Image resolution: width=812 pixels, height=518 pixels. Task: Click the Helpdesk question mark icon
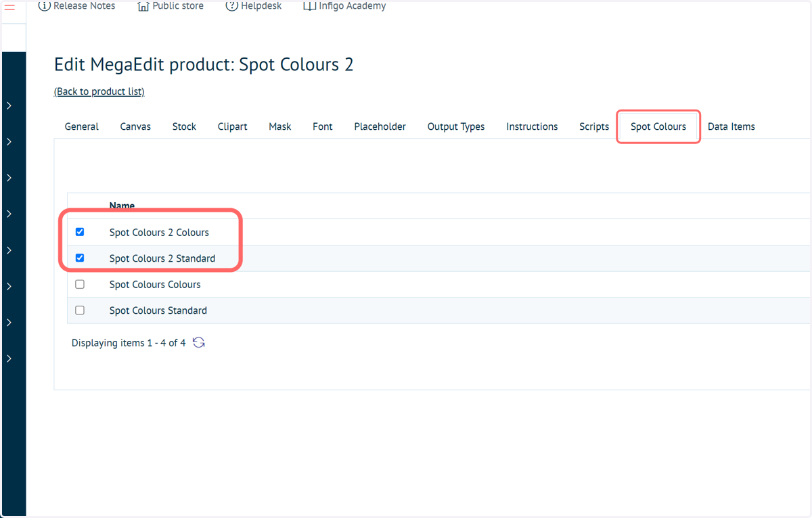[x=231, y=6]
